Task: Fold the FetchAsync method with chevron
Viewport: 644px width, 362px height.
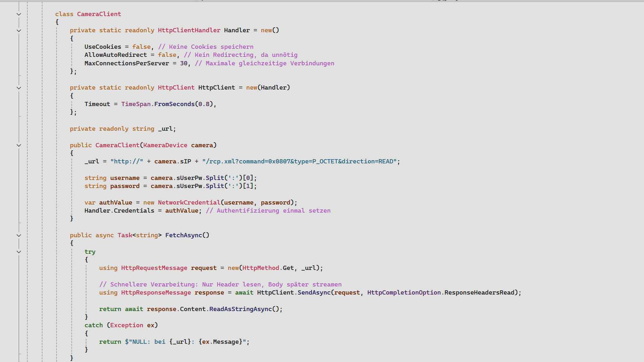Action: 19,236
